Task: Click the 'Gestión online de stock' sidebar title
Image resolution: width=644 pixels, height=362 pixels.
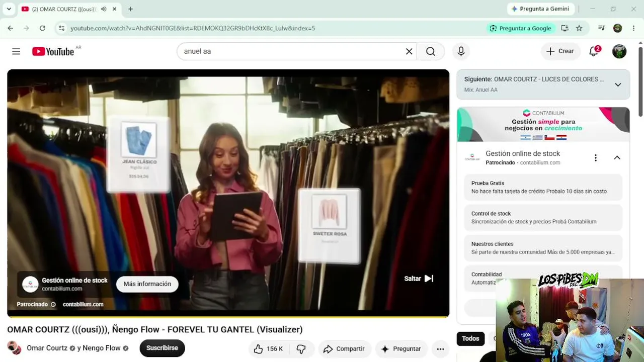Action: click(x=523, y=154)
